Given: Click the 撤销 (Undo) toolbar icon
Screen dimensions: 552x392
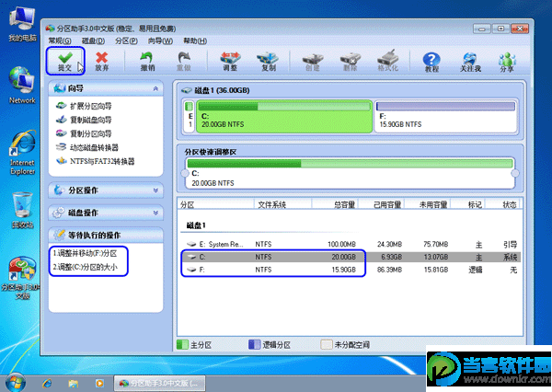Looking at the screenshot, I should [147, 61].
